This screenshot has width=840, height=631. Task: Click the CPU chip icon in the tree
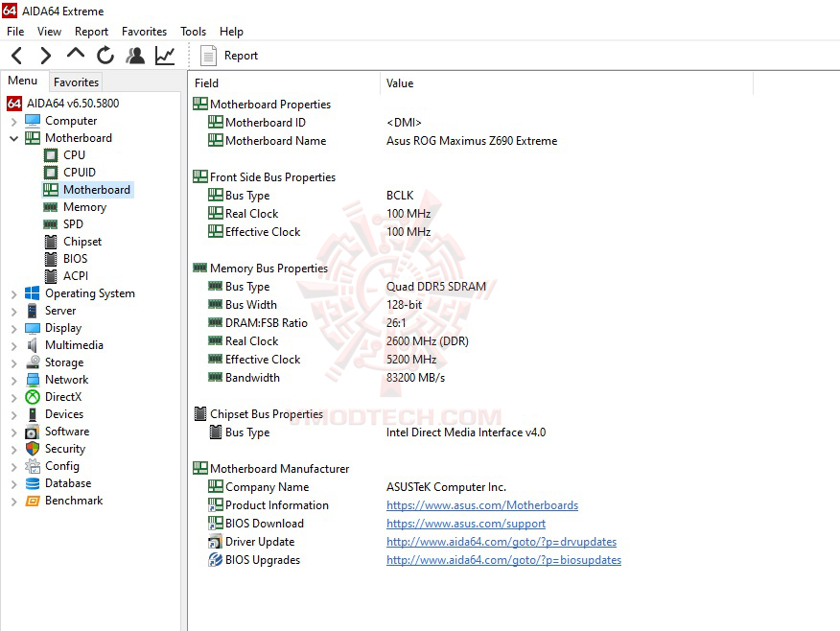(x=51, y=154)
